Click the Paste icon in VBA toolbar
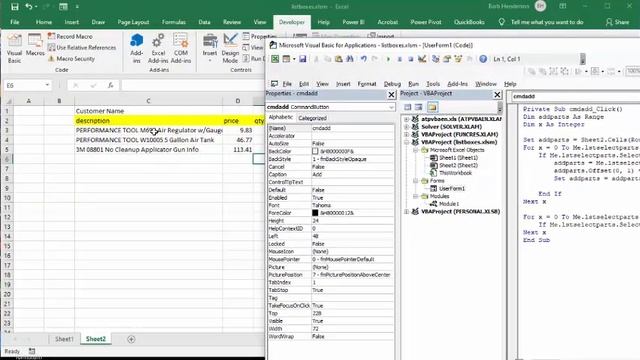The height and width of the screenshot is (360, 640). (338, 59)
